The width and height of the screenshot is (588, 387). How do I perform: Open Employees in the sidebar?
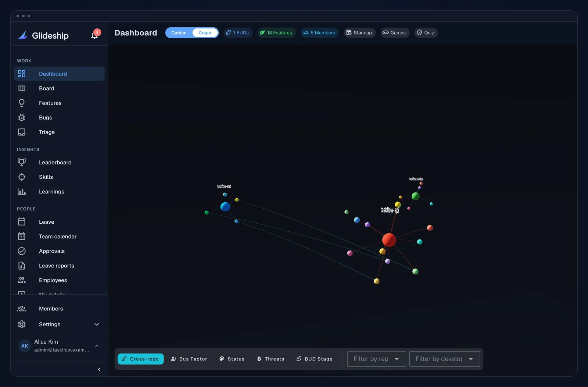pyautogui.click(x=59, y=280)
